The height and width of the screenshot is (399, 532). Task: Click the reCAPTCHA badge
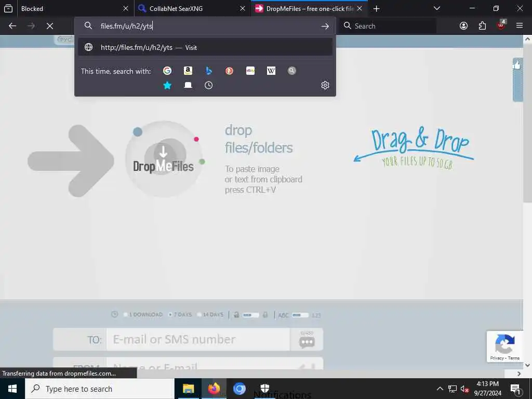pyautogui.click(x=505, y=347)
